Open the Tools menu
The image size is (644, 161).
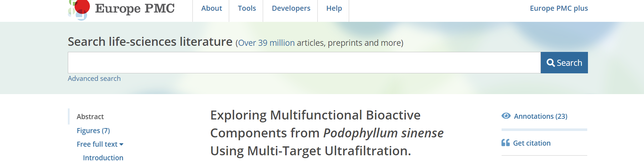(247, 8)
